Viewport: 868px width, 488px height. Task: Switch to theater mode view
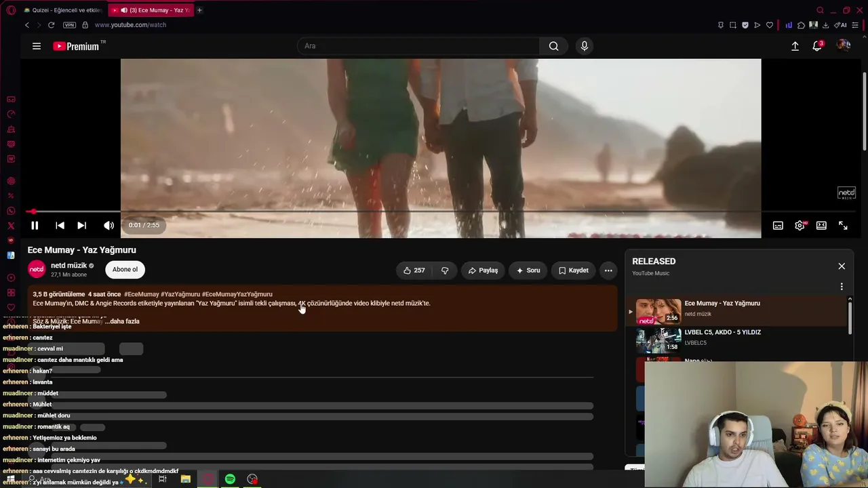(821, 226)
